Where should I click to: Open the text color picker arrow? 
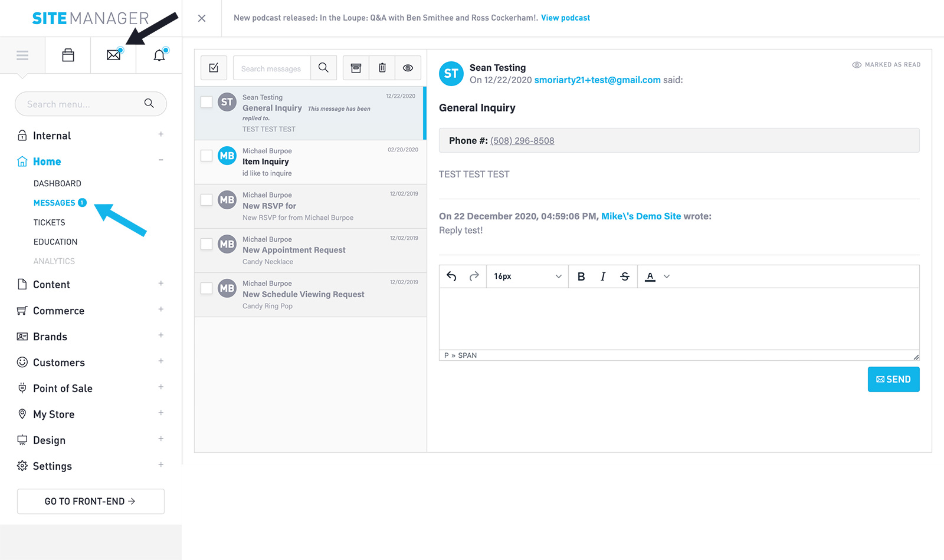(667, 276)
